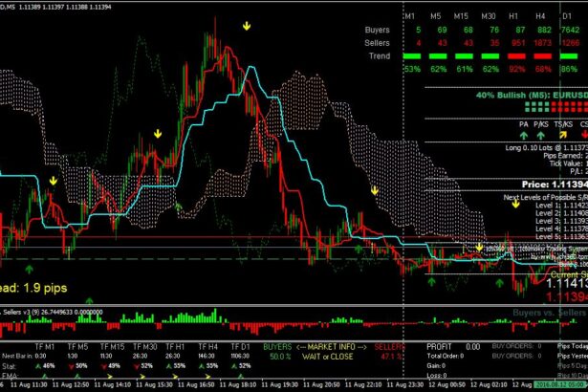Click the topmost yellow down arrow signal
This screenshot has height=392, width=588.
pyautogui.click(x=247, y=27)
